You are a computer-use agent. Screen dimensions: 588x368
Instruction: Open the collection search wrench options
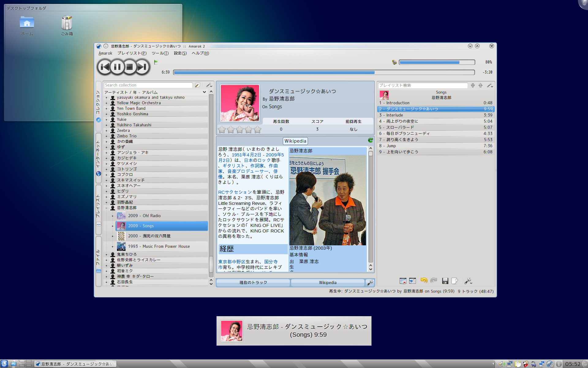209,85
